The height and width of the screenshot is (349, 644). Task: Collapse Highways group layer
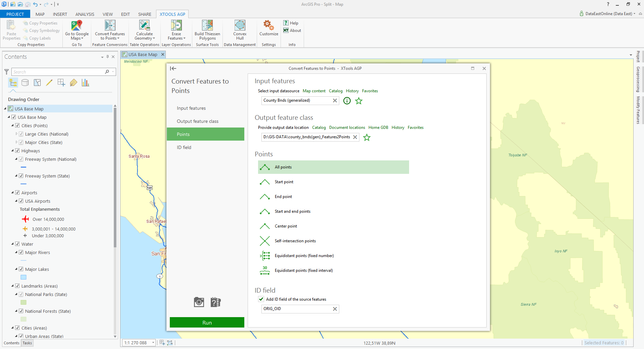pyautogui.click(x=13, y=151)
